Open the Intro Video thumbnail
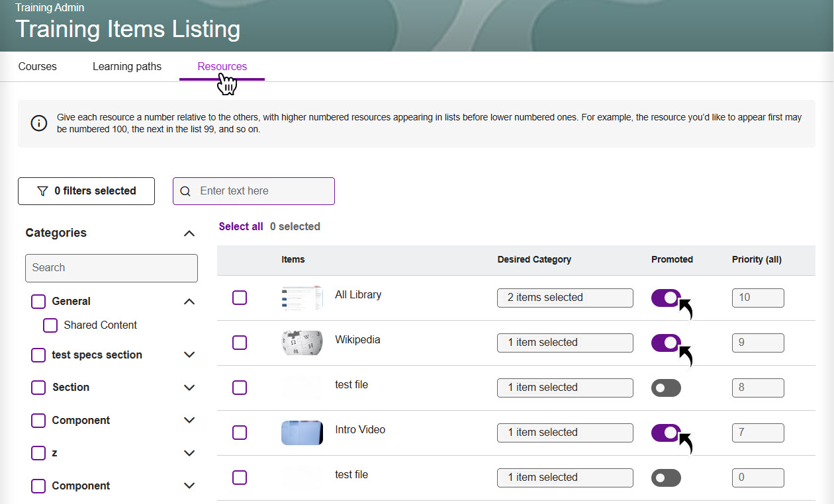Image resolution: width=834 pixels, height=504 pixels. (302, 433)
